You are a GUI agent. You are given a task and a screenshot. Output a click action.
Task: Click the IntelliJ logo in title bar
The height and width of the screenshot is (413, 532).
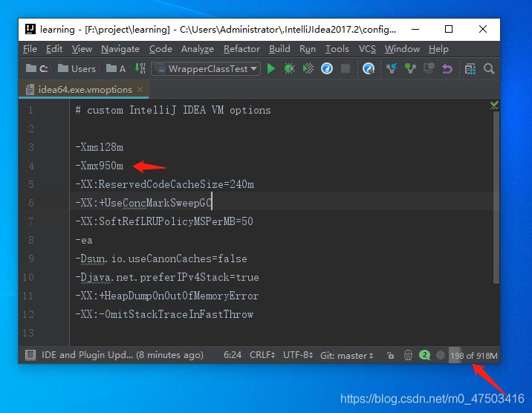30,29
